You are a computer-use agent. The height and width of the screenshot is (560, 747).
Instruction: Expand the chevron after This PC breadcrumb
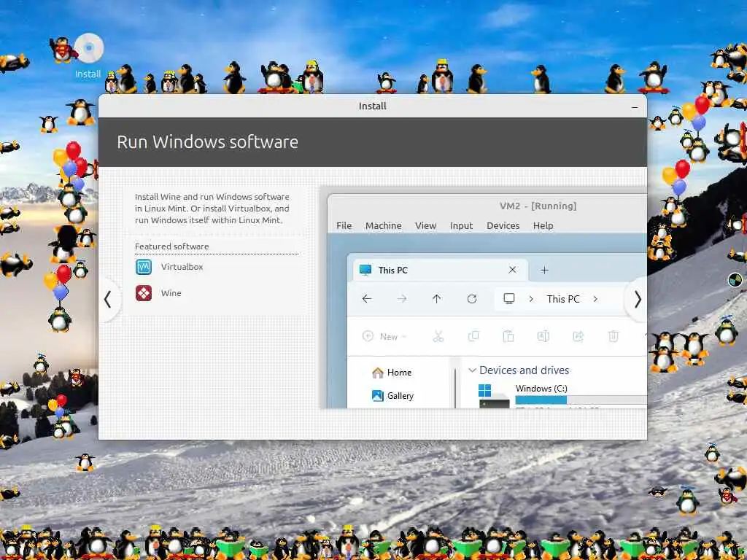(595, 299)
